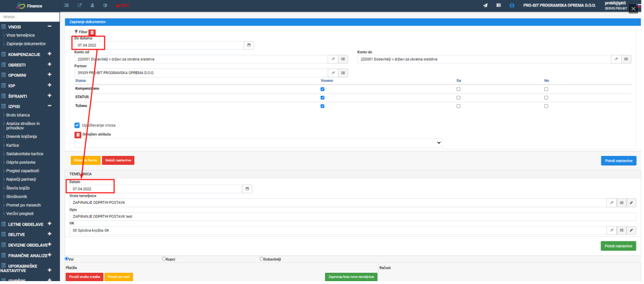Expand the KOMPENZACIJE sidebar section

pos(49,54)
